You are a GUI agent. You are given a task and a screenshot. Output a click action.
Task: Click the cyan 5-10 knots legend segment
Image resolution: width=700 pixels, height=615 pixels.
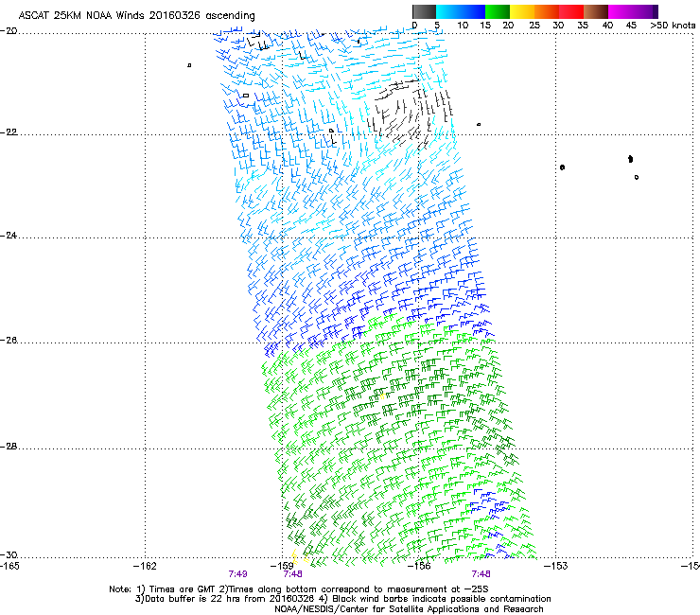(448, 11)
